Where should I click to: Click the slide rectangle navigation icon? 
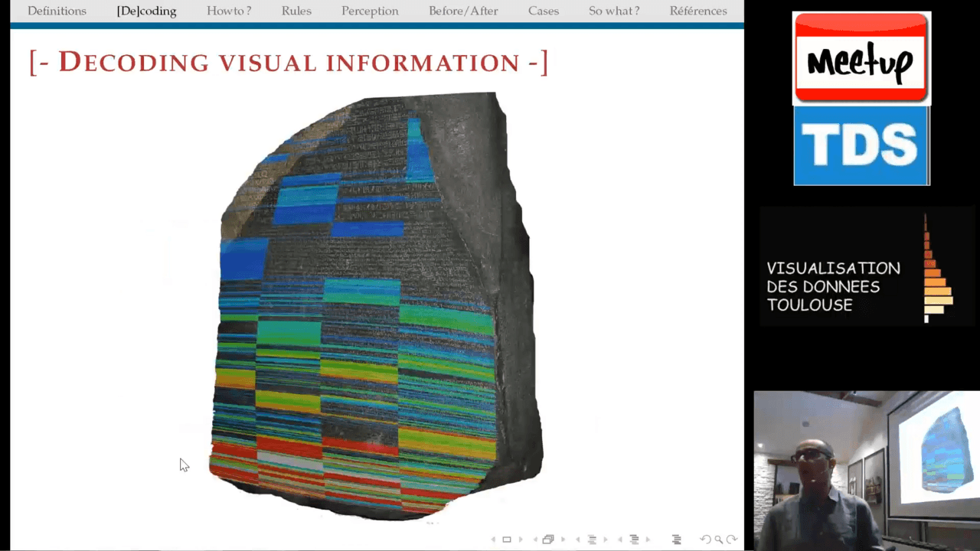(507, 540)
